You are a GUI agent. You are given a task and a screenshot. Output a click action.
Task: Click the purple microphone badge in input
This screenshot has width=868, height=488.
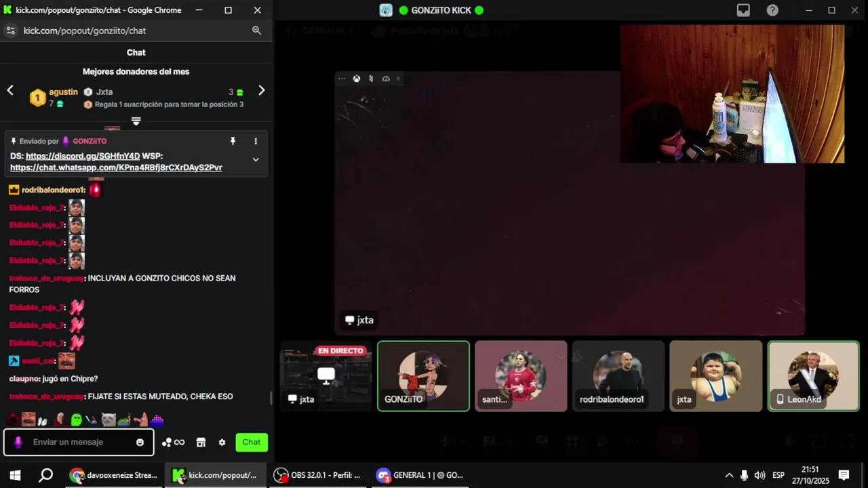point(18,443)
